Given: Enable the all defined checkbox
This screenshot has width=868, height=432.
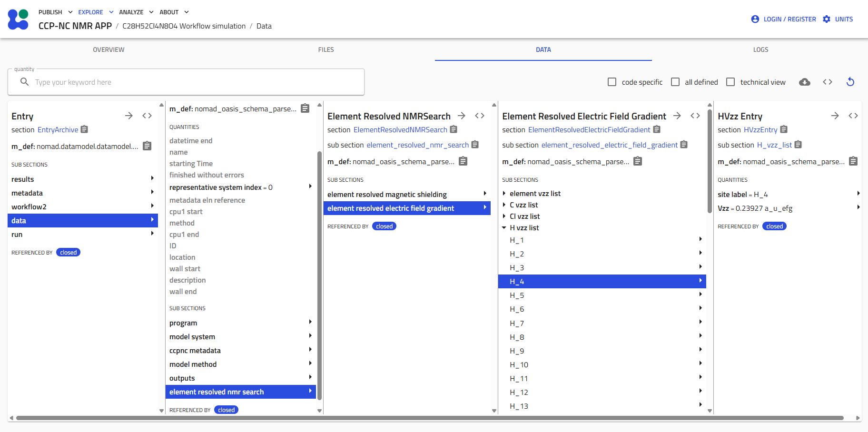Looking at the screenshot, I should [675, 82].
